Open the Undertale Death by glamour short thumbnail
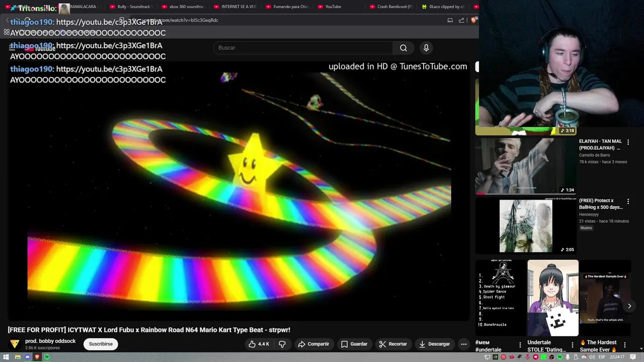The width and height of the screenshot is (644, 362). [x=501, y=298]
